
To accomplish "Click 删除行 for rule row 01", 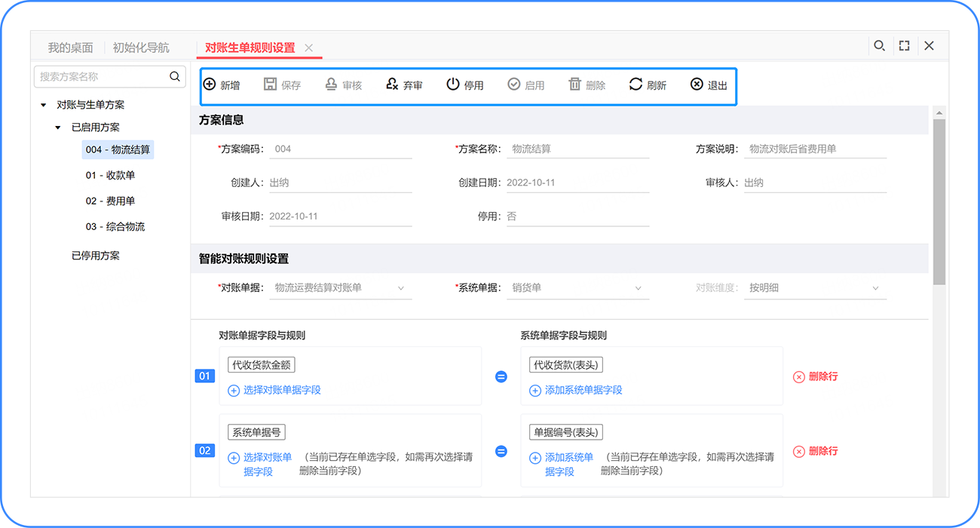I will tap(815, 376).
